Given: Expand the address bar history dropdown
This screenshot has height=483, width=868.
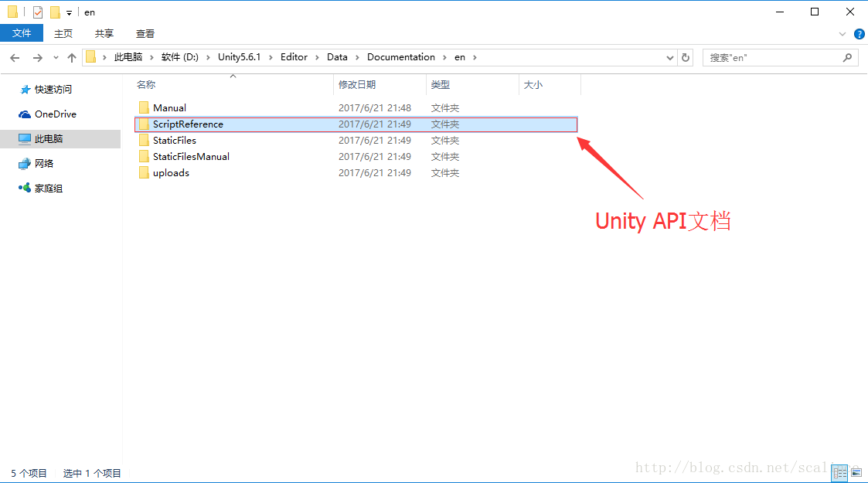Looking at the screenshot, I should [669, 57].
